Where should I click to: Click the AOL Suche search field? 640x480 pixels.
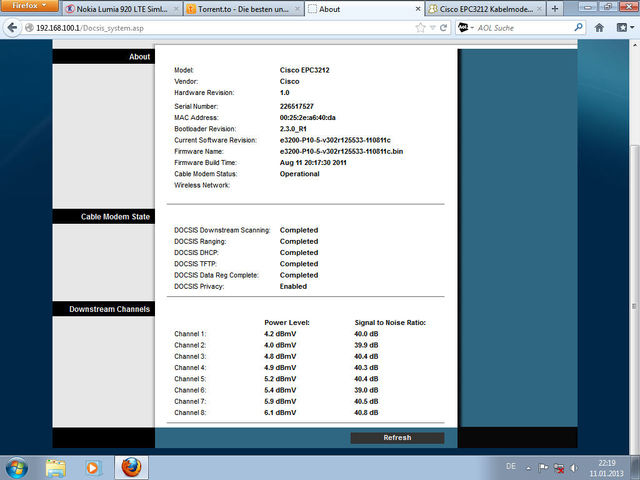528,28
